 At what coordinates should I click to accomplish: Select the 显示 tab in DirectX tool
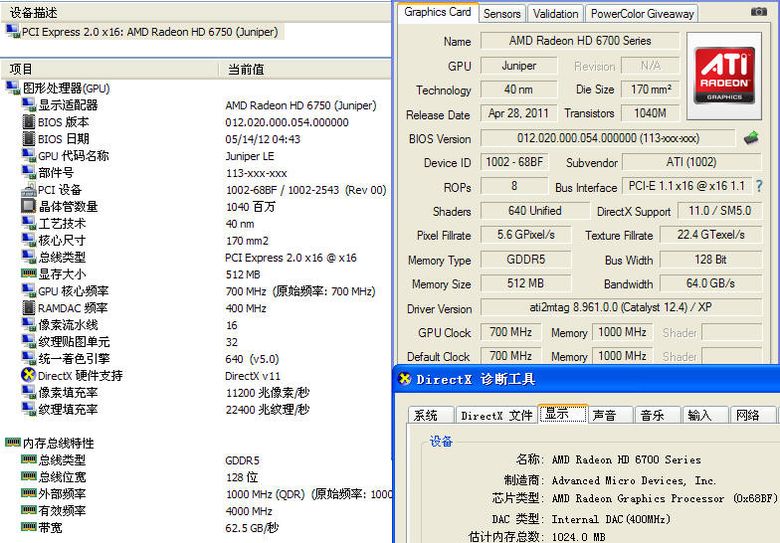coord(563,414)
